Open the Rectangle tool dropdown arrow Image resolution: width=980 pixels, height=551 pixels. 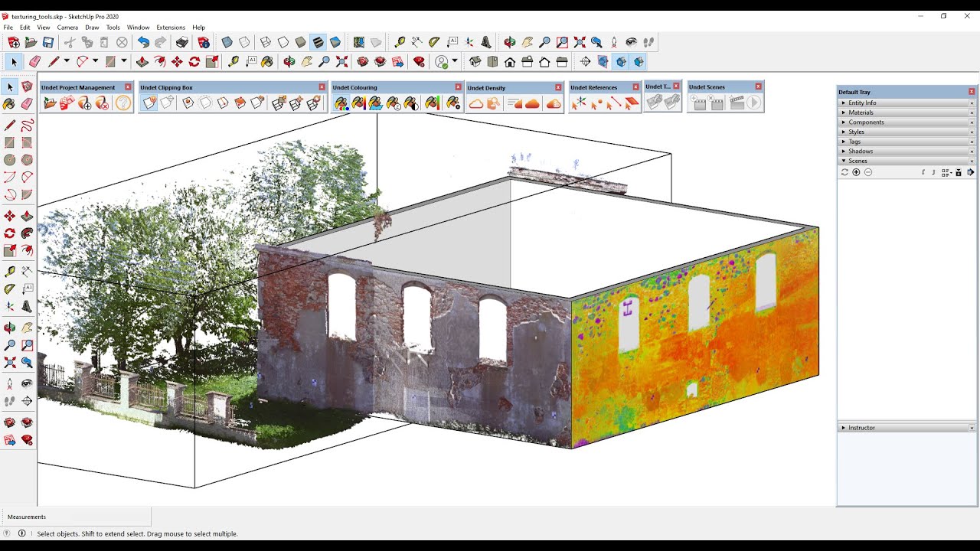click(124, 61)
